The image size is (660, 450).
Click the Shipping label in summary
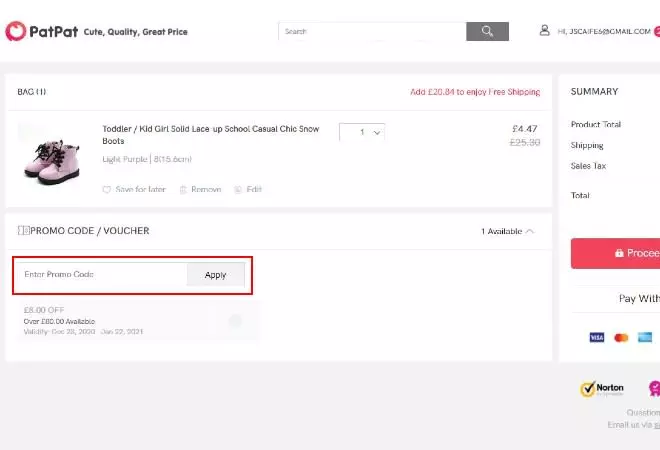(x=587, y=145)
